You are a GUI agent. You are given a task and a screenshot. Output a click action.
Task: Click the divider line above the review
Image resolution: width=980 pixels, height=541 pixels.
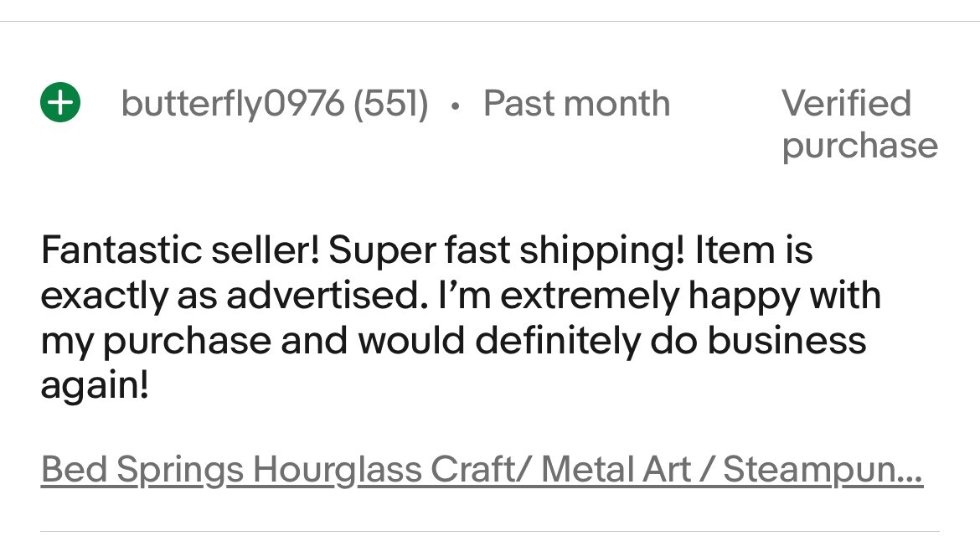(490, 22)
